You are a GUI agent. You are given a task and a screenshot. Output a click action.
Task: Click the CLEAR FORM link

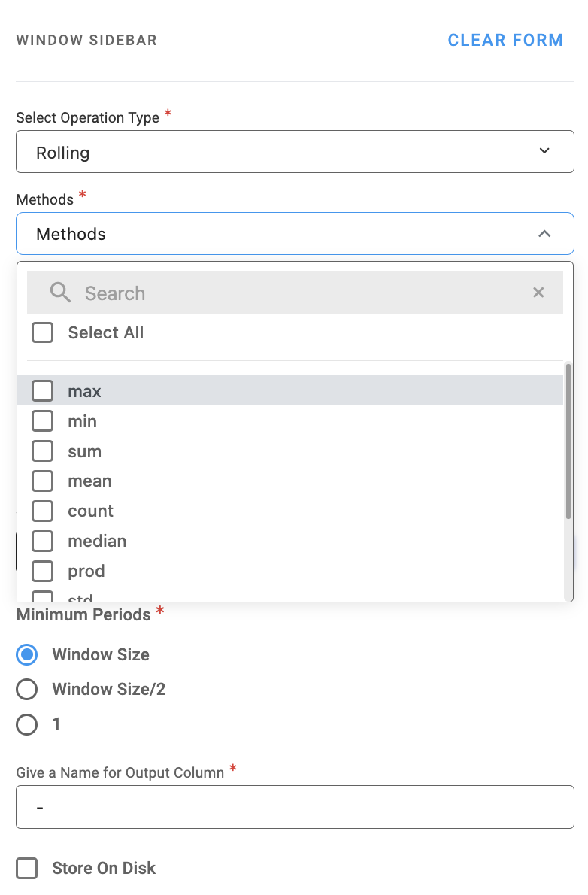click(x=505, y=41)
